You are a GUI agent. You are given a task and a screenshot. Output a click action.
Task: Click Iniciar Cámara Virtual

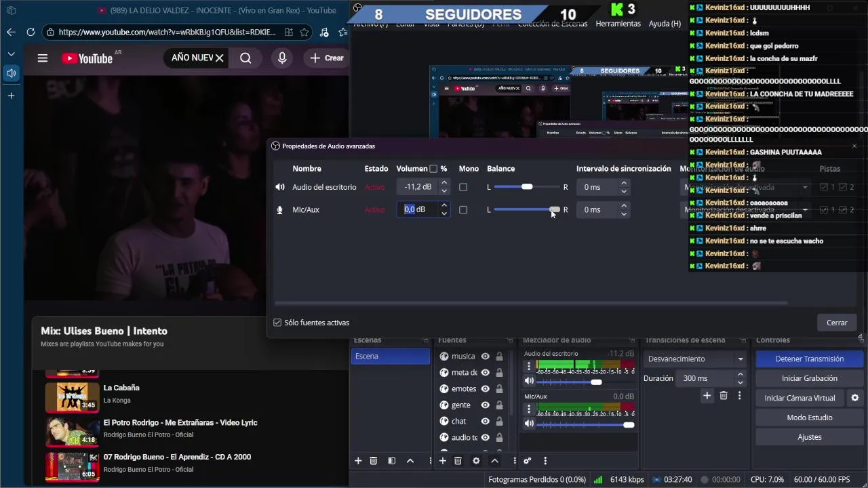click(x=800, y=398)
